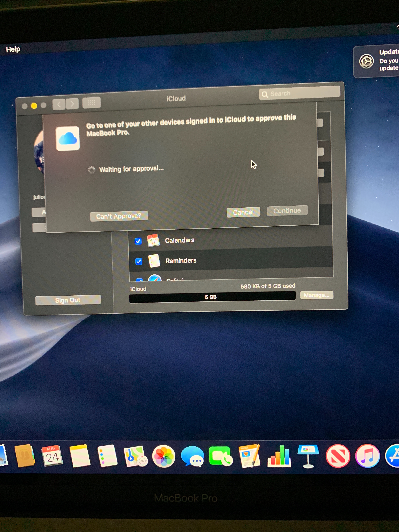Viewport: 399px width, 532px height.
Task: Open Photos app in the Dock
Action: (163, 456)
